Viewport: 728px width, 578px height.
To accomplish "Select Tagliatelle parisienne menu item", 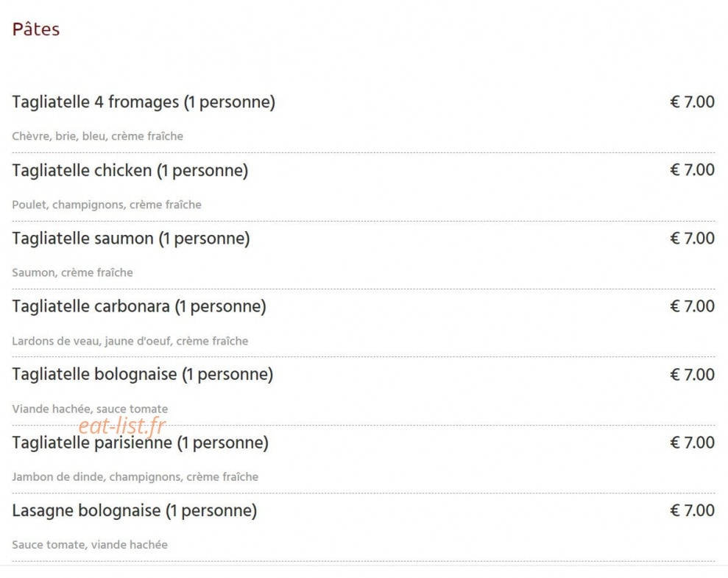I will pos(140,443).
